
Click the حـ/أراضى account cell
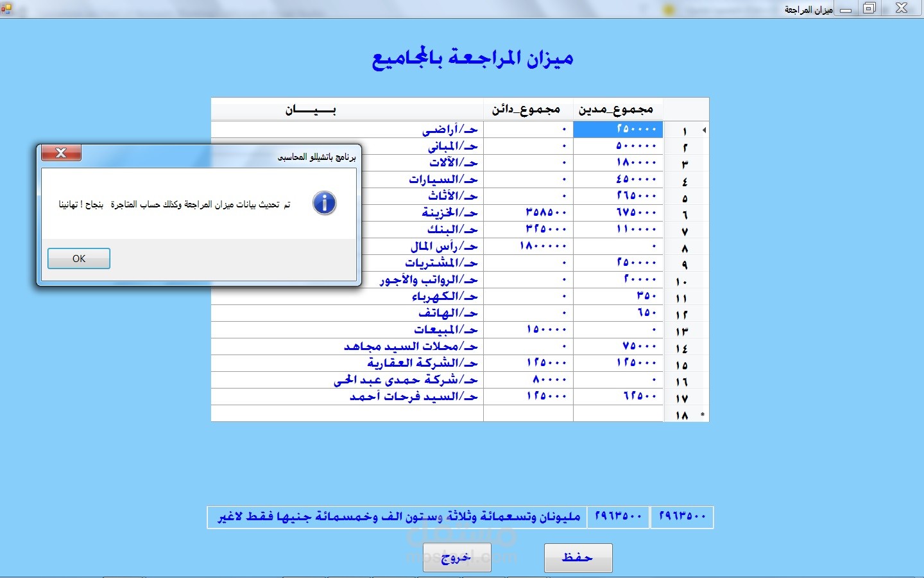coord(347,130)
